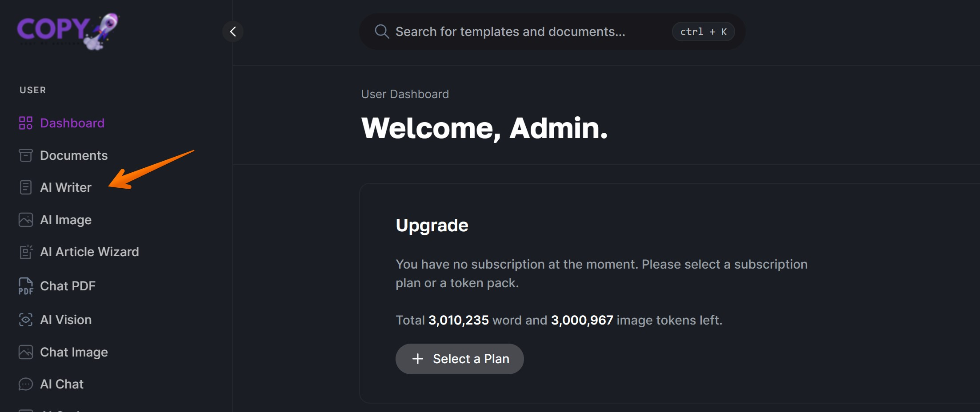980x412 pixels.
Task: Open AI Writer from the sidebar
Action: [66, 187]
